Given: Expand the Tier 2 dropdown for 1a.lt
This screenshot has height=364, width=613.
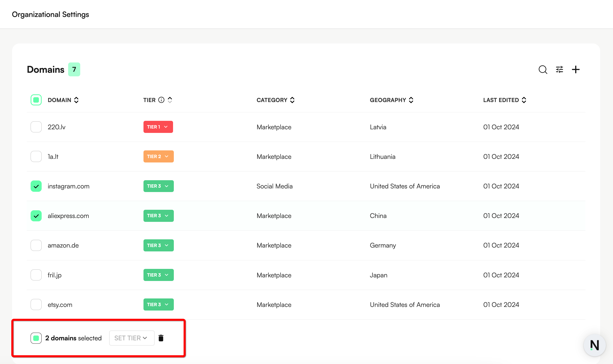Looking at the screenshot, I should pos(158,157).
